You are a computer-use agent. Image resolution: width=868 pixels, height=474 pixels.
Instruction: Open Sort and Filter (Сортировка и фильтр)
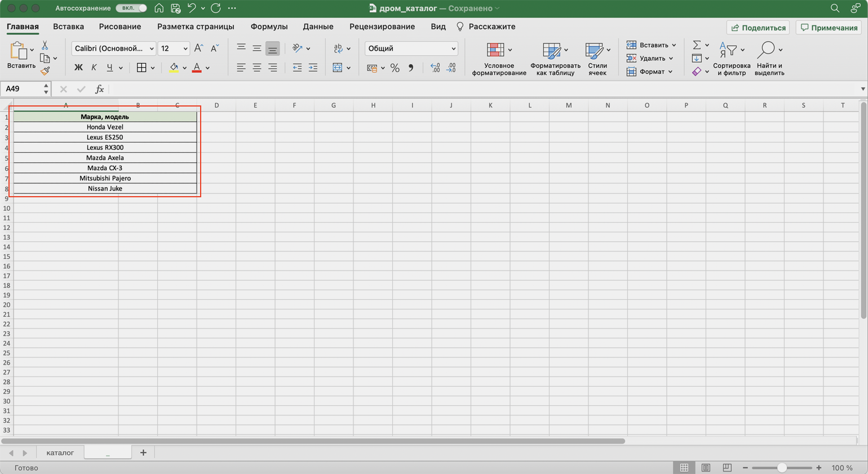(731, 59)
